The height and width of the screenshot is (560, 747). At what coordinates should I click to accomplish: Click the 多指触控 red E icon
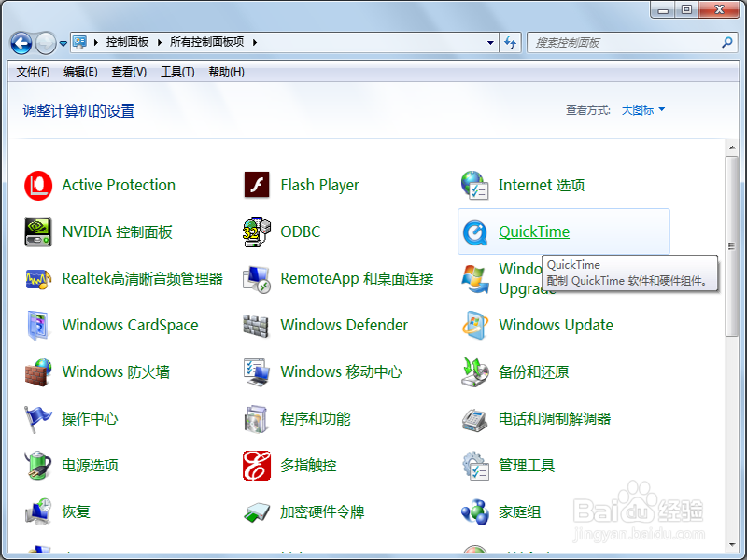tap(257, 465)
